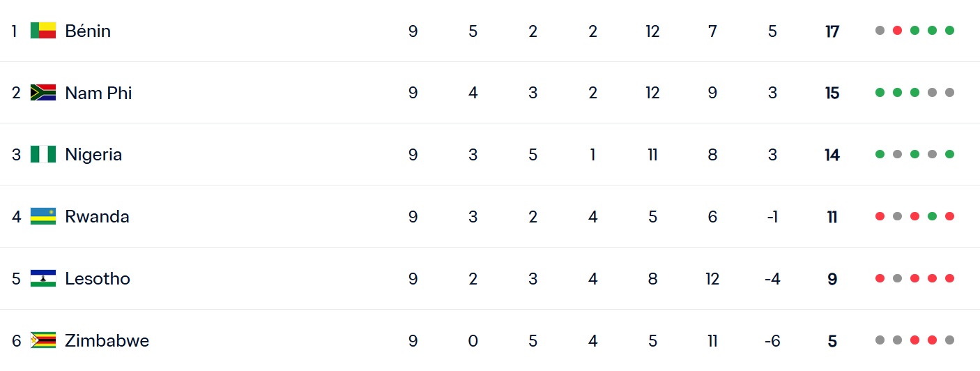The height and width of the screenshot is (371, 980).
Task: Click the Zimbabwe flag icon
Action: pyautogui.click(x=43, y=340)
